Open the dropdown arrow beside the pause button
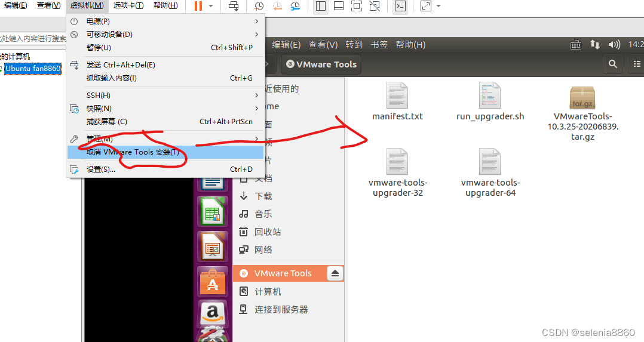Viewport: 644px width, 342px height. click(211, 6)
